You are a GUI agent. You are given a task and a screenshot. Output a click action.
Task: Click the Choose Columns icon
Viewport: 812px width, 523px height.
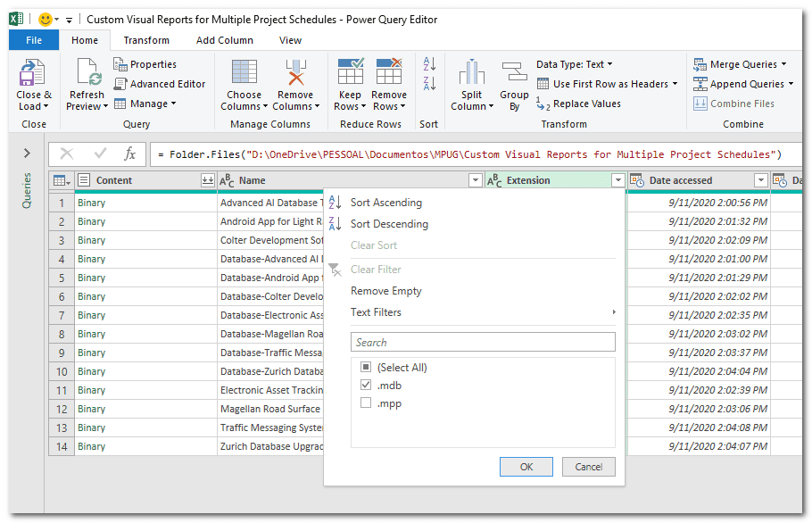click(244, 71)
